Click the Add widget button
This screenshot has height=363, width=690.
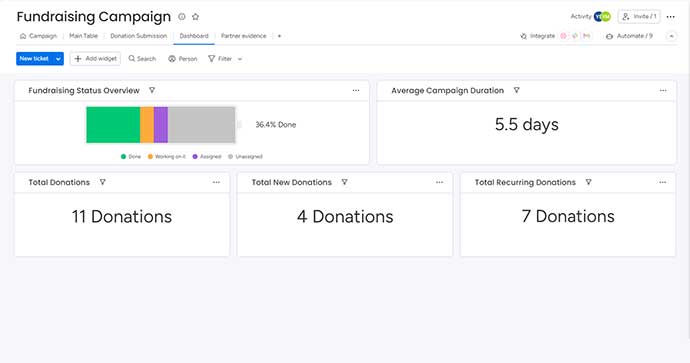pos(95,59)
